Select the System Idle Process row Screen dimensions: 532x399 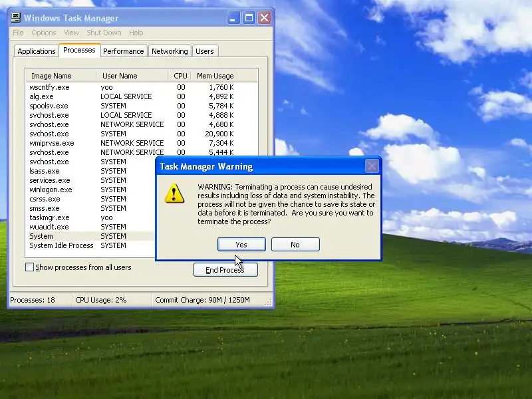click(91, 245)
